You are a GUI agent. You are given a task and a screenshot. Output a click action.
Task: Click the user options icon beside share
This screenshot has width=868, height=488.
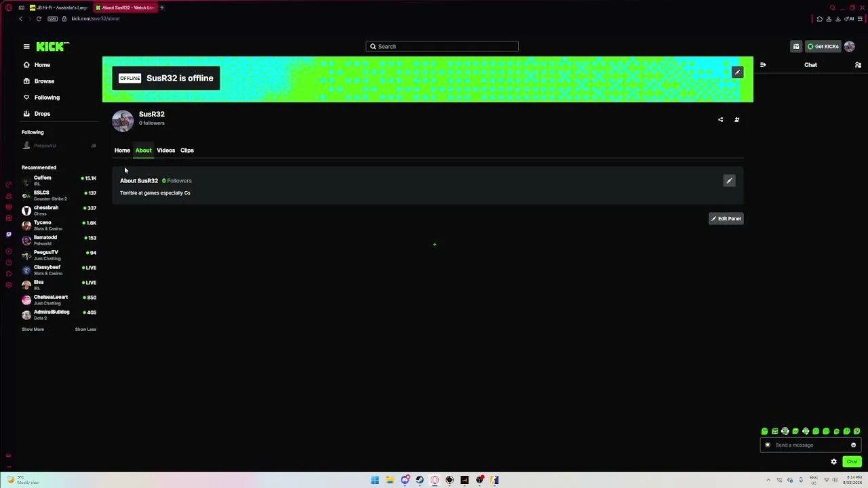(736, 120)
